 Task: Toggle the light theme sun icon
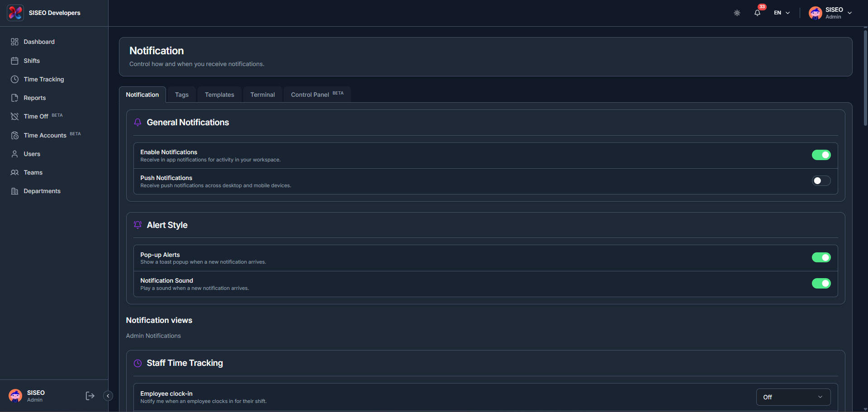[737, 13]
